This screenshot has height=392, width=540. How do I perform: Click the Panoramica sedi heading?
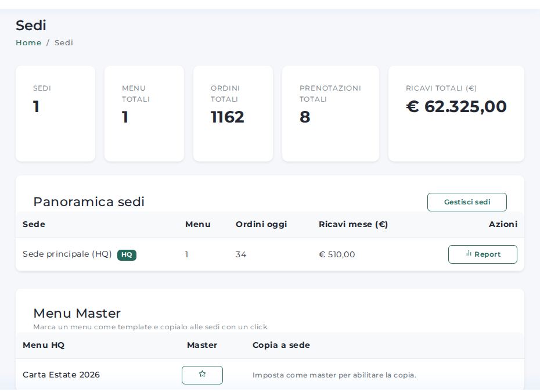point(89,202)
